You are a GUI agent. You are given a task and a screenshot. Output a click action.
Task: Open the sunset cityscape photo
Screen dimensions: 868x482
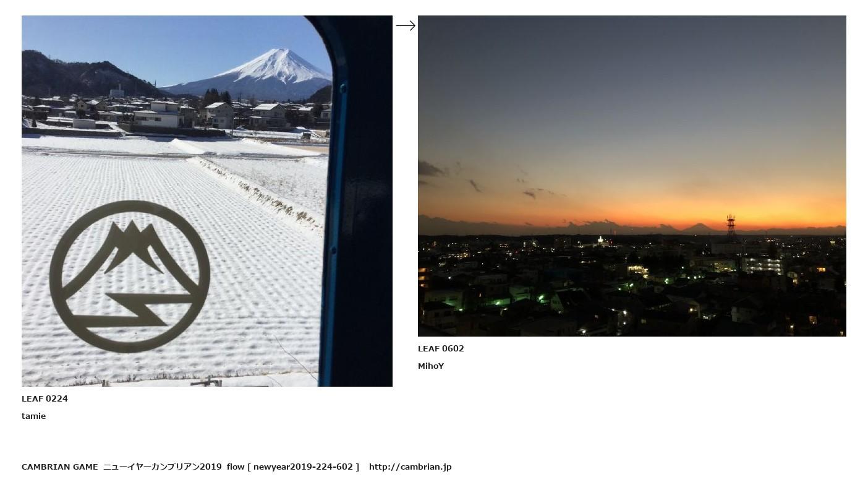pos(632,176)
